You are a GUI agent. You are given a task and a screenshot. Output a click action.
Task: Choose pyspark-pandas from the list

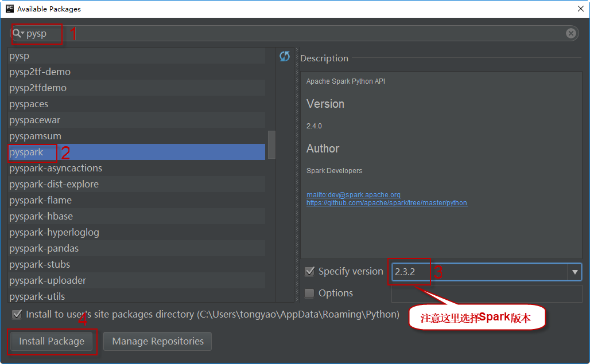tap(44, 248)
